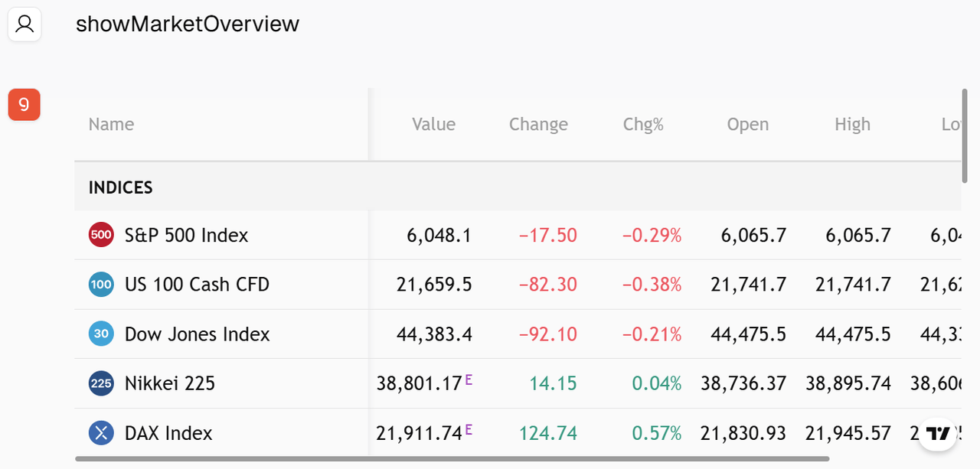
Task: Sort by the Change column header
Action: 538,125
